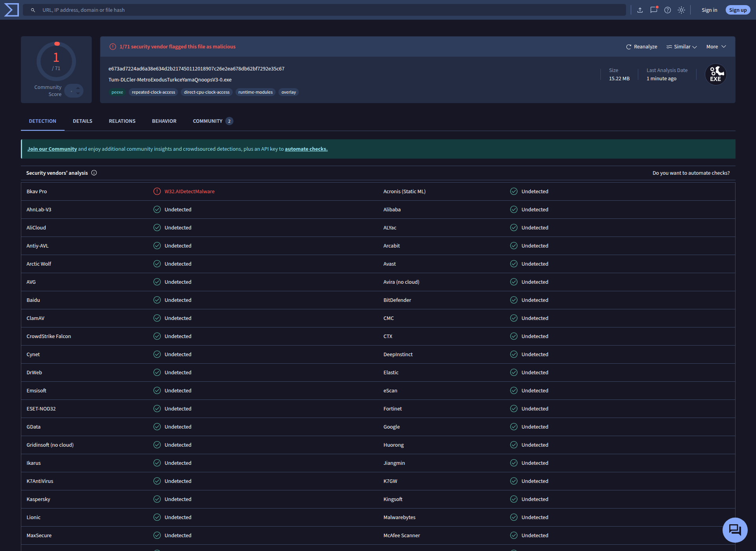The width and height of the screenshot is (756, 551).
Task: Open the More dropdown menu
Action: pos(716,47)
